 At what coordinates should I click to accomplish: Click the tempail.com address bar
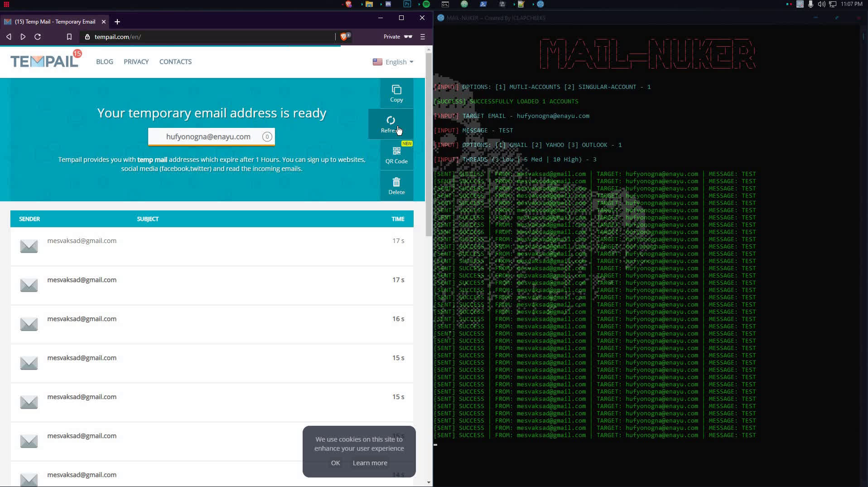point(208,37)
